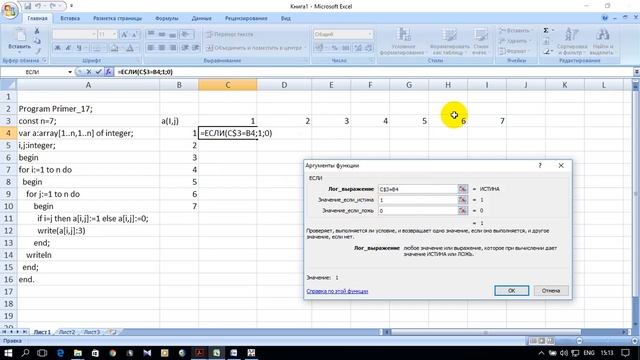Open Удалить cells dropdown

coord(515,41)
